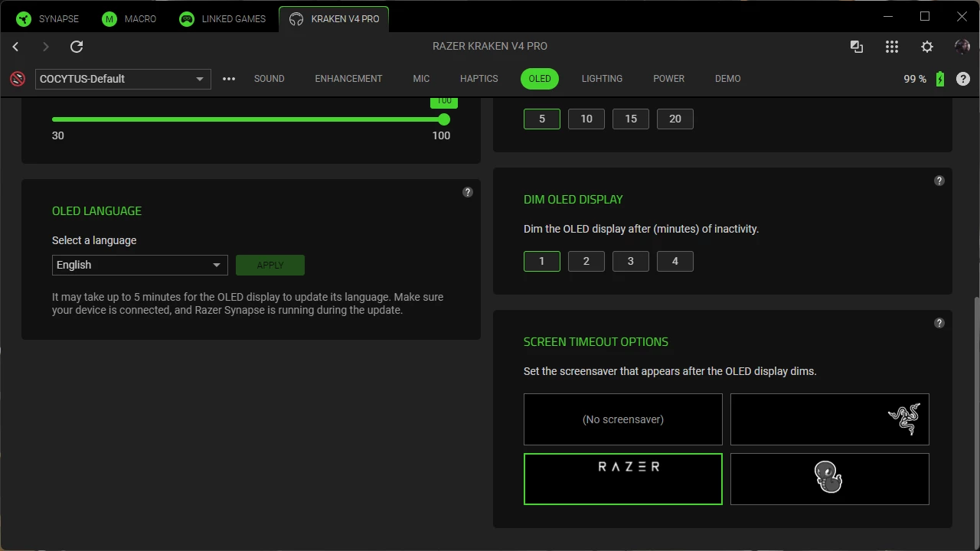Screen dimensions: 980x551
Task: Open the Macro top tab
Action: point(129,18)
